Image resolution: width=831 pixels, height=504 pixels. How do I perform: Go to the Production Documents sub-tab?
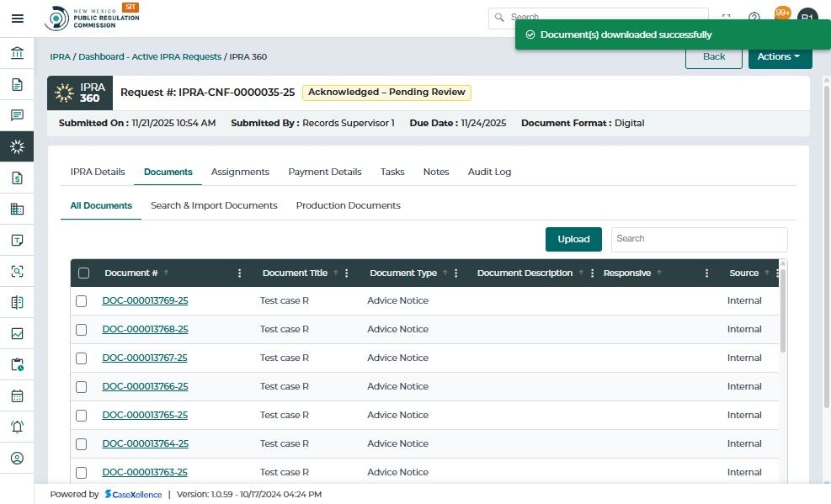click(348, 205)
